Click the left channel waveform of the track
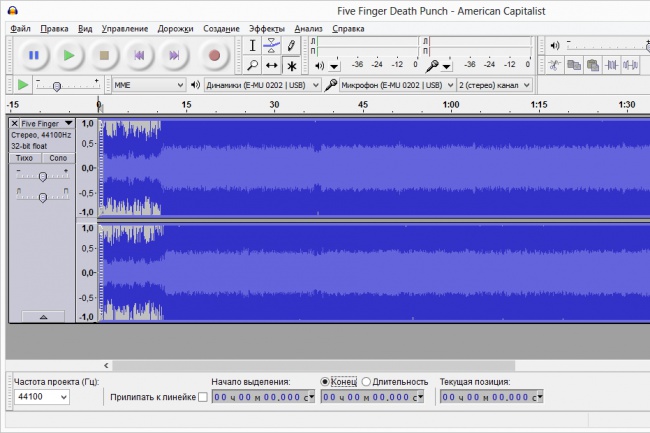This screenshot has height=433, width=650. 373,168
